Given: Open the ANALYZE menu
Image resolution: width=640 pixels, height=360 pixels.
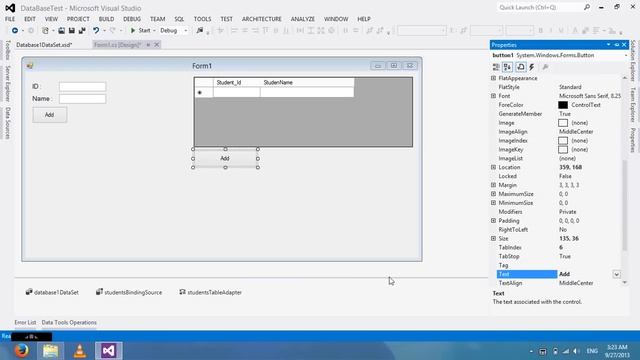Looking at the screenshot, I should click(302, 19).
